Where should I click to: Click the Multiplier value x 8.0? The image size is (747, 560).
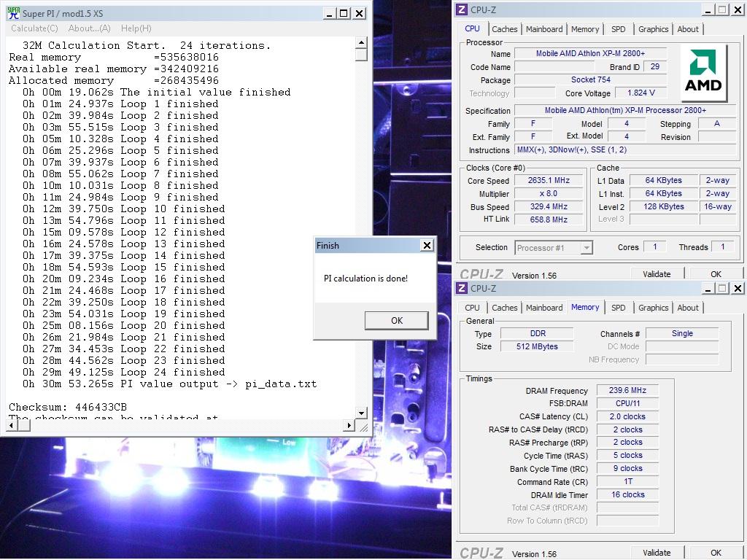point(549,193)
